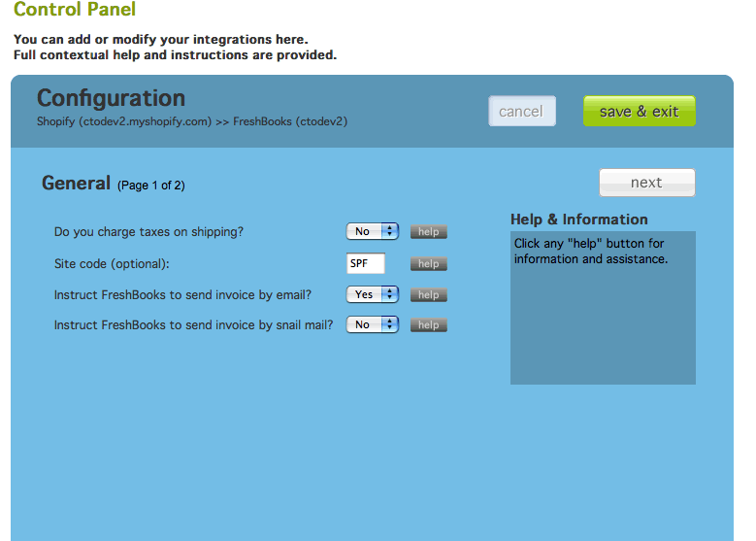This screenshot has height=541, width=756.
Task: Open the send invoice by email dropdown
Action: coord(373,294)
